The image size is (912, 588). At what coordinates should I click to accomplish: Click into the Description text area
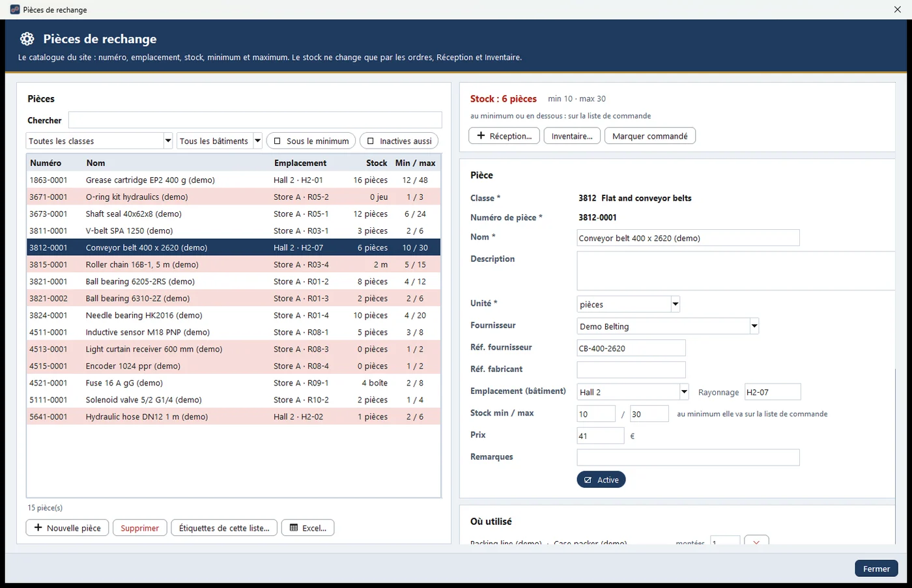(x=736, y=271)
